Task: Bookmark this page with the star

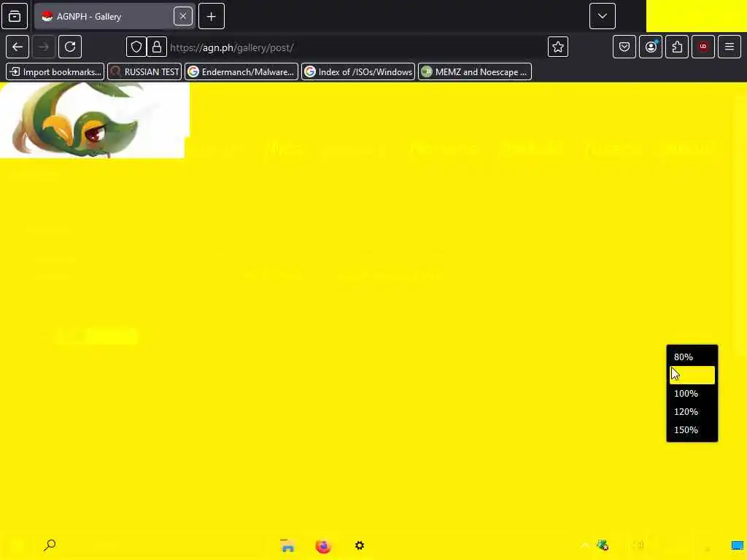Action: point(558,47)
